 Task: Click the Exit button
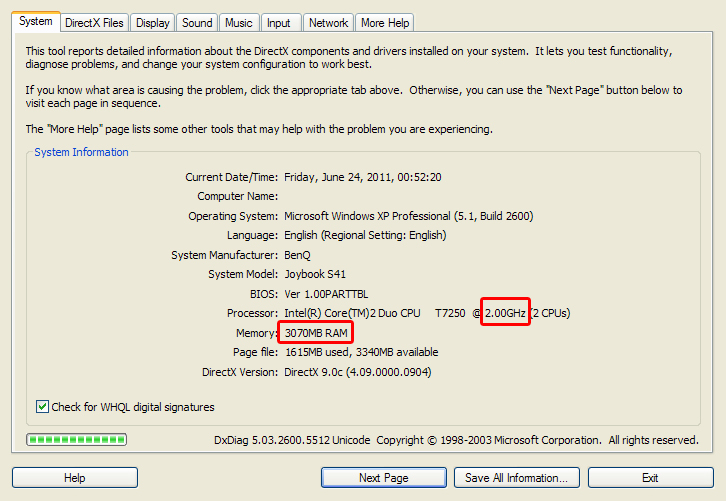(650, 478)
